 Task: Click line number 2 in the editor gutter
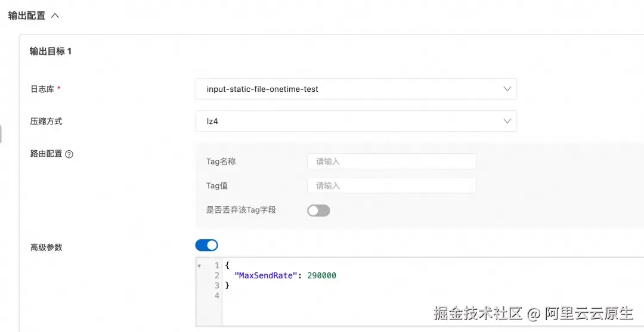click(x=217, y=275)
